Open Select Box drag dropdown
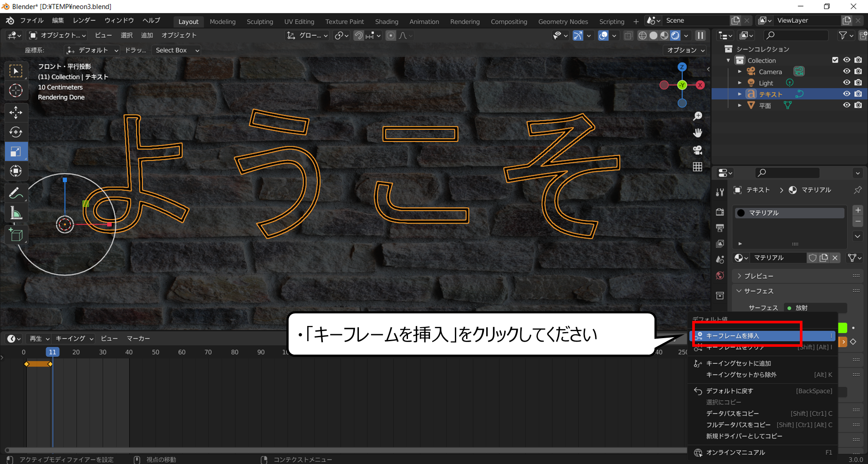 [x=177, y=50]
